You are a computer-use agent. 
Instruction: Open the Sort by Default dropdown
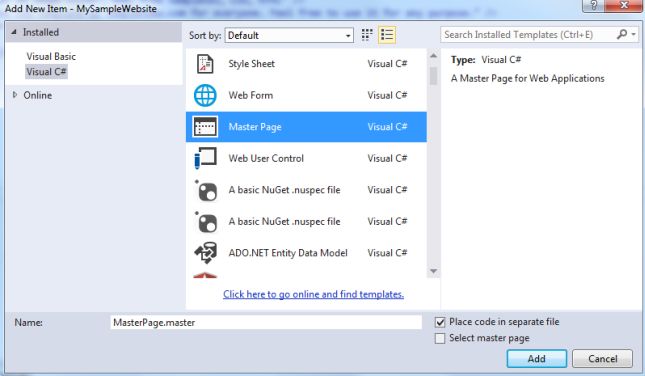(289, 35)
